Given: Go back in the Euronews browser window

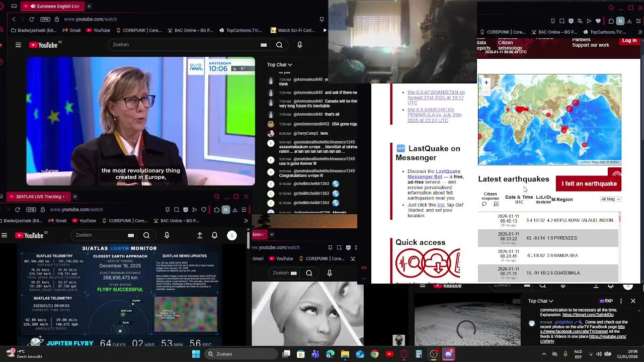Looking at the screenshot, I should 14,19.
